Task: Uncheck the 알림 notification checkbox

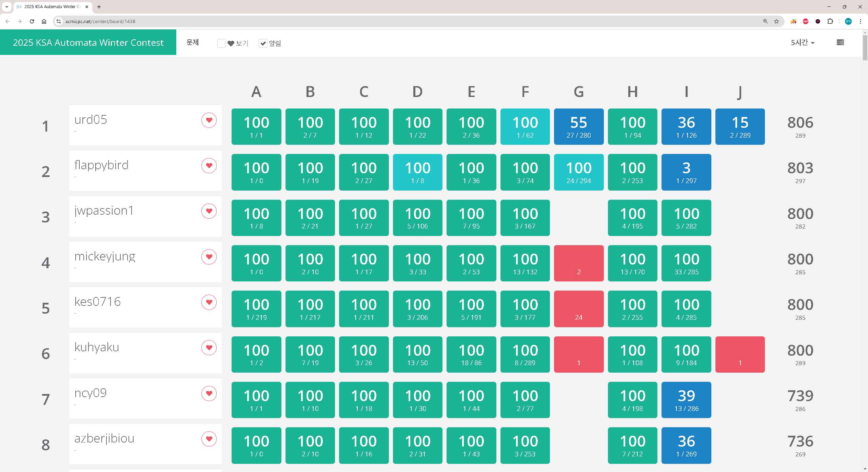Action: (x=263, y=43)
